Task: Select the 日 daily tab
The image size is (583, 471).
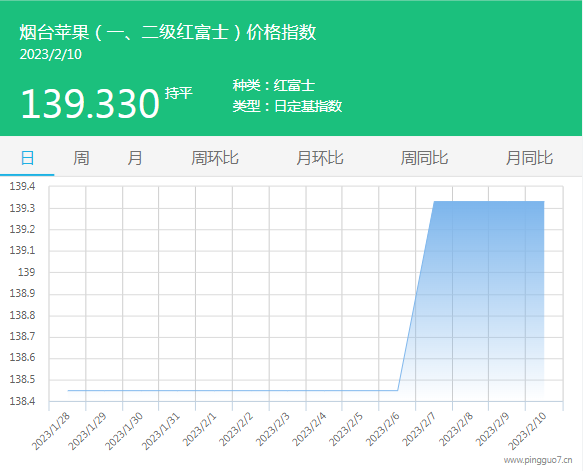Action: click(27, 158)
